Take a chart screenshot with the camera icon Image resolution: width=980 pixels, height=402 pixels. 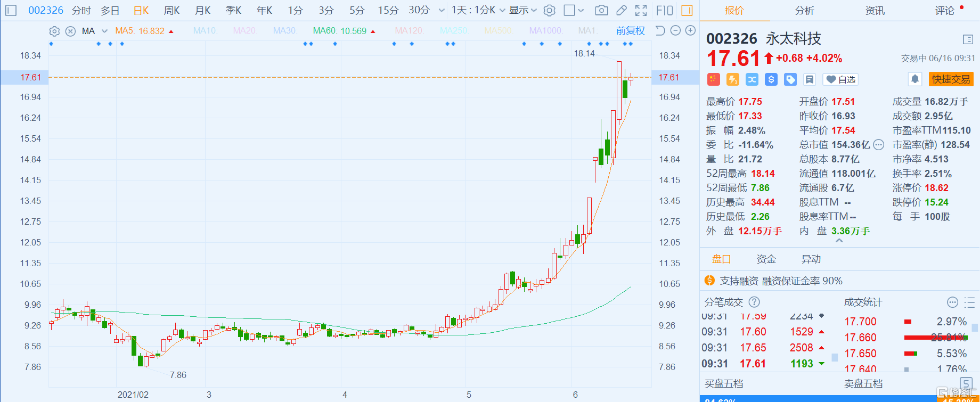coord(601,10)
